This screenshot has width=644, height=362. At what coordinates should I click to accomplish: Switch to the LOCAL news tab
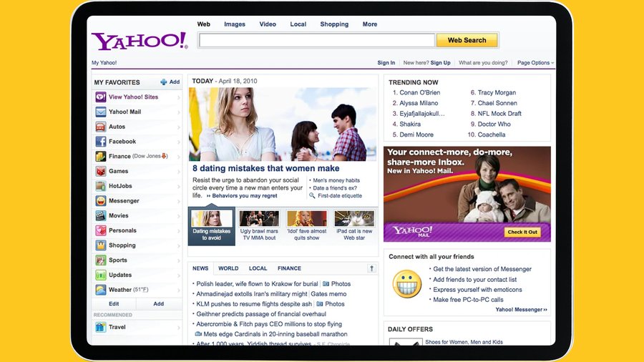258,268
